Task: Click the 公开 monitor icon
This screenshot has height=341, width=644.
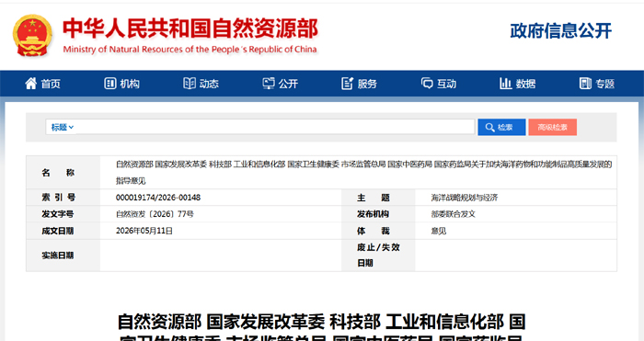Action: pyautogui.click(x=269, y=84)
